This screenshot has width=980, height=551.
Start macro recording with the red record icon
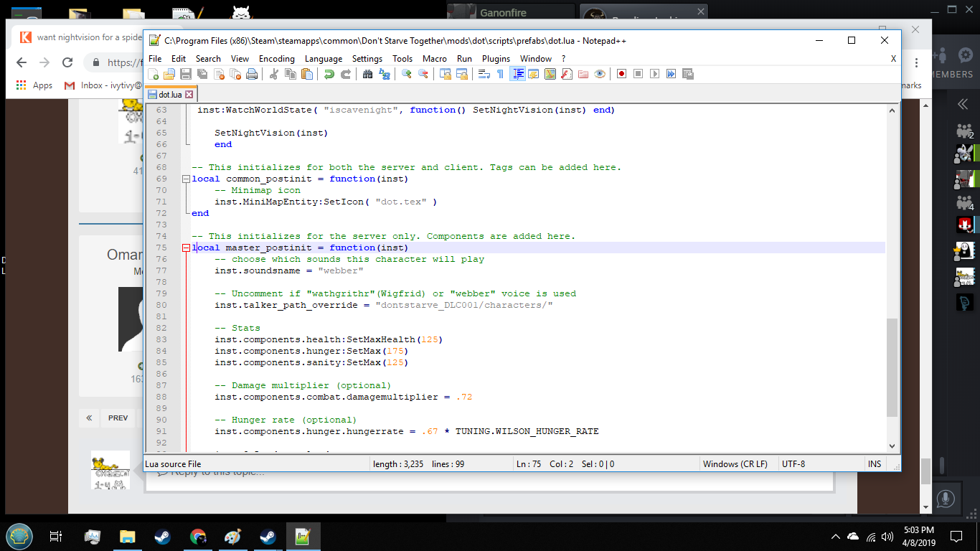coord(621,74)
